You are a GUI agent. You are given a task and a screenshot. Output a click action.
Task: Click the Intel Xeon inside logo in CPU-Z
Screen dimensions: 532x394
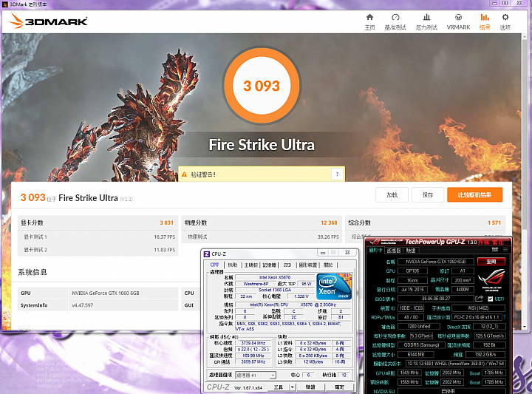(x=334, y=286)
